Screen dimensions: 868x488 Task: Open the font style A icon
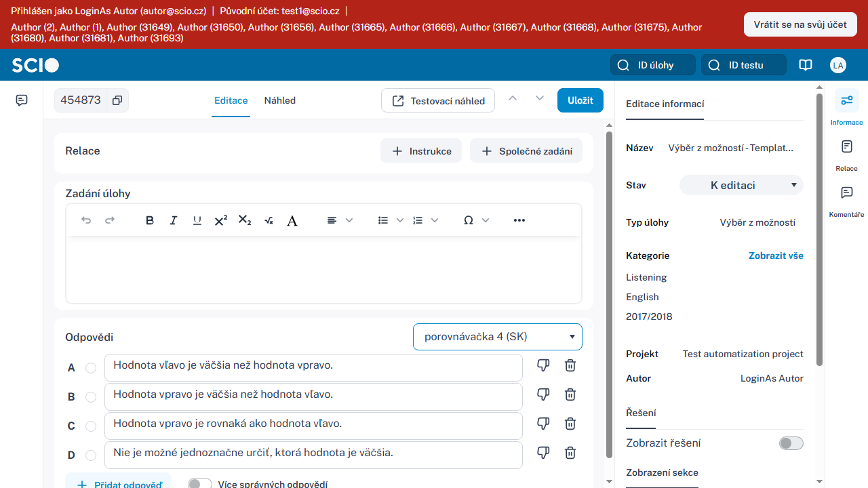pos(292,220)
